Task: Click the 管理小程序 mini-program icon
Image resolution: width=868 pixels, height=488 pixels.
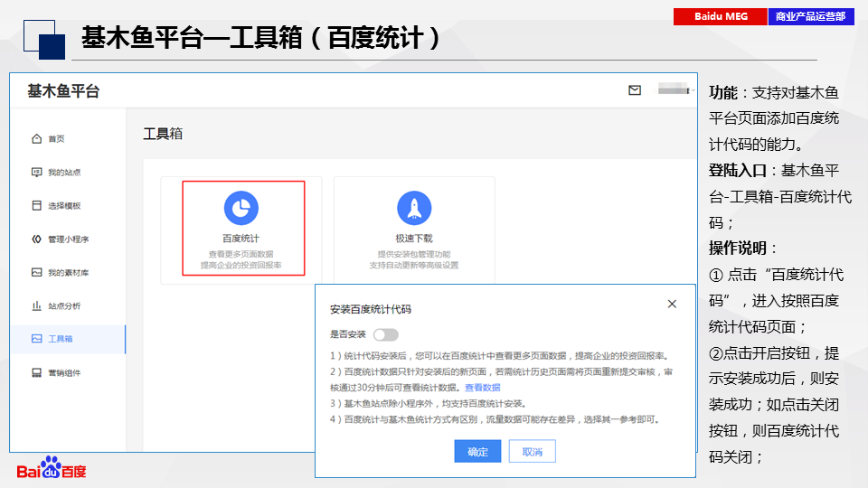Action: pos(36,239)
